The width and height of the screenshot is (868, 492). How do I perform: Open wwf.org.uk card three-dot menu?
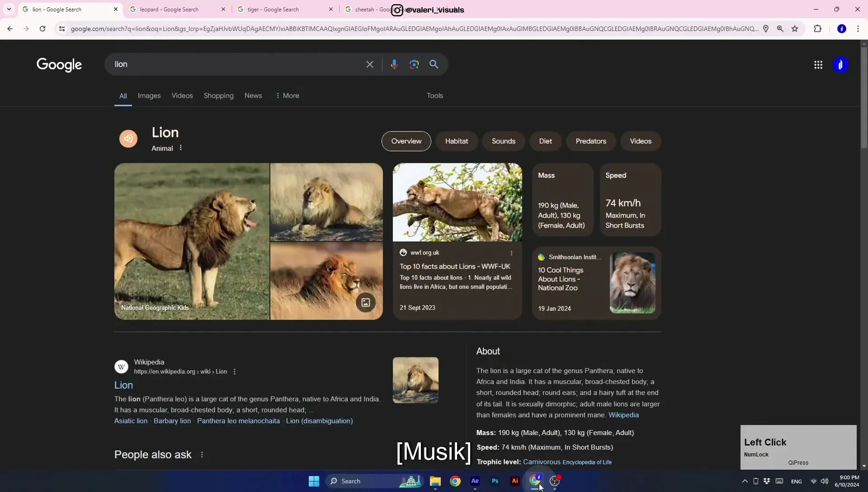tap(511, 253)
